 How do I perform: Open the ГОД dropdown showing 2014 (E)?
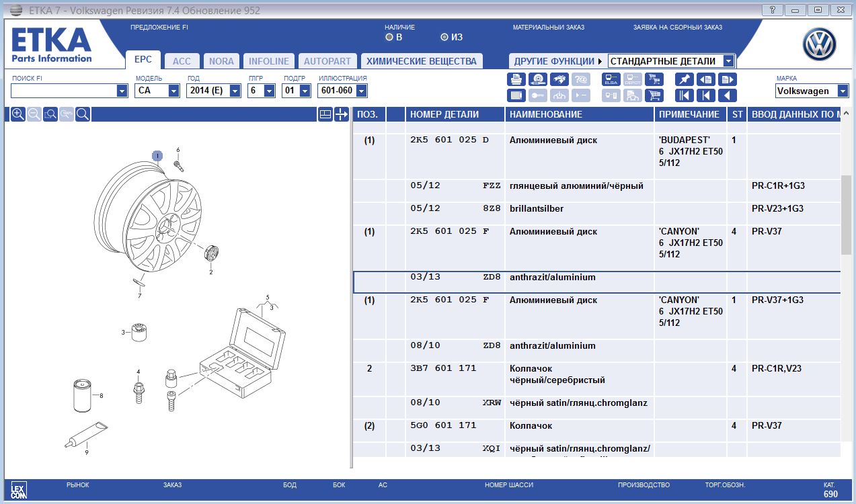coord(235,91)
